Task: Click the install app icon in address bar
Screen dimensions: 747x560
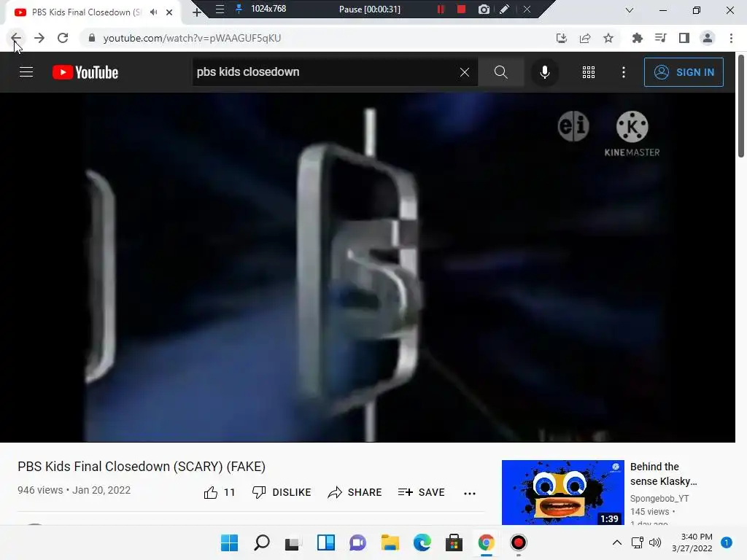Action: click(x=562, y=38)
